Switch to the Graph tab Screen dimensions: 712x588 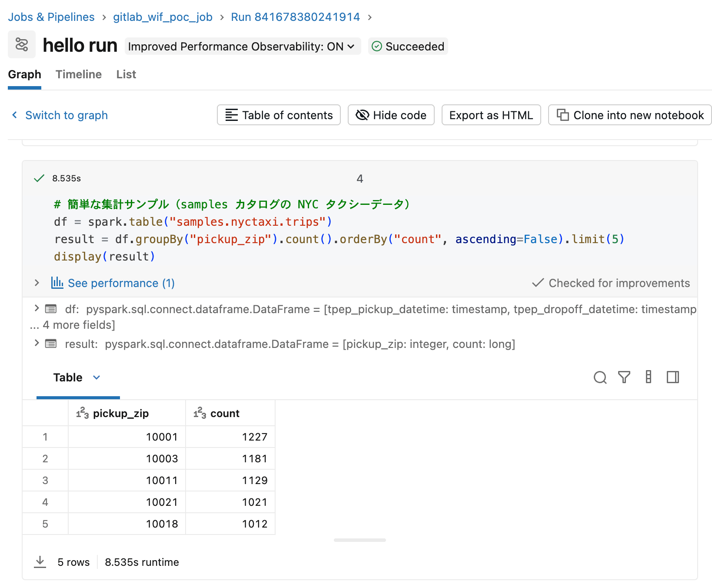coord(24,74)
